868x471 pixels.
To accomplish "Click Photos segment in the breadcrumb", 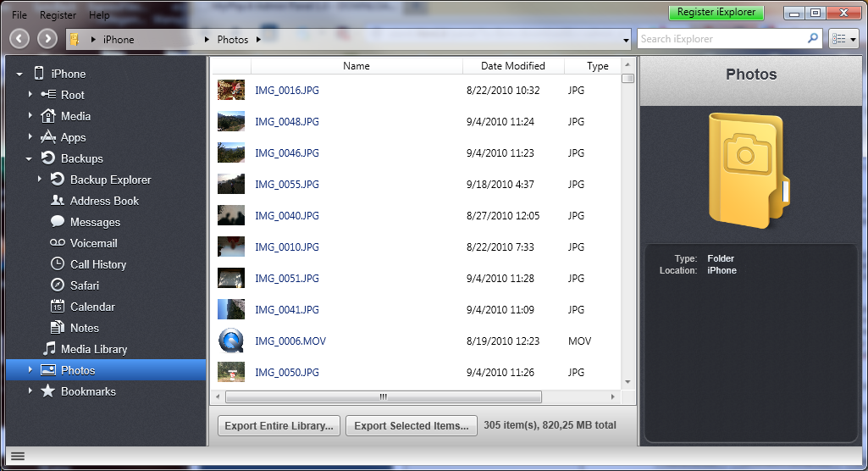I will 233,39.
